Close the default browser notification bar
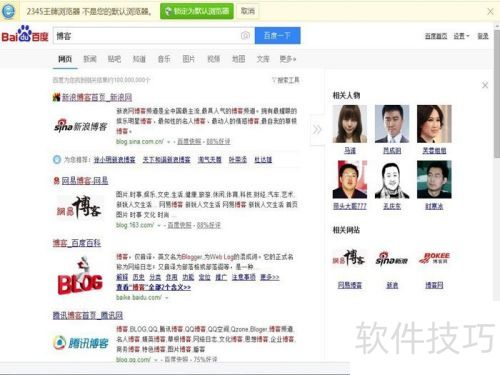 pyautogui.click(x=490, y=12)
